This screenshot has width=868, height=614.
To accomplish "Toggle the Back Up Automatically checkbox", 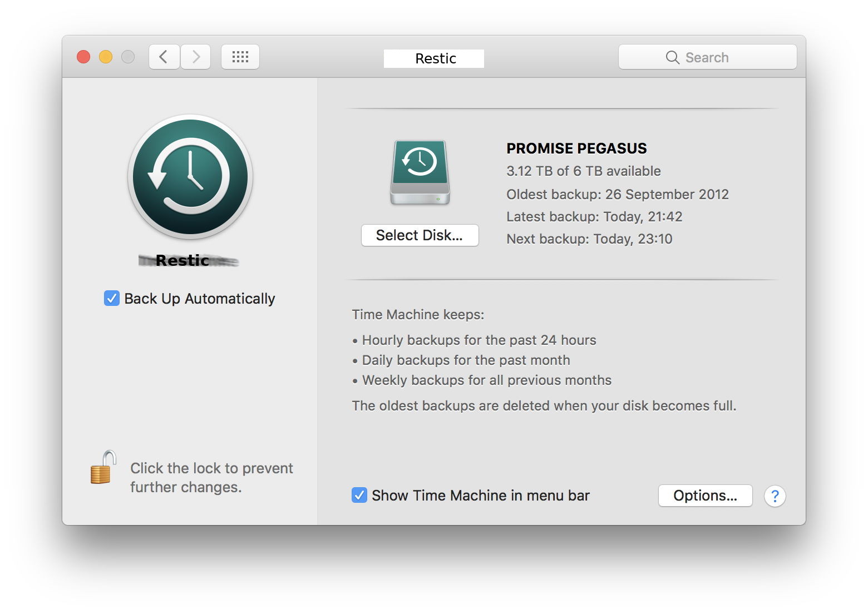I will click(112, 298).
